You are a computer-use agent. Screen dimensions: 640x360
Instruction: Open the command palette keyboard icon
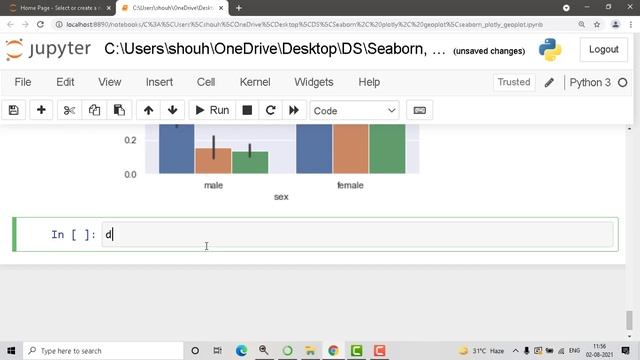tap(420, 110)
